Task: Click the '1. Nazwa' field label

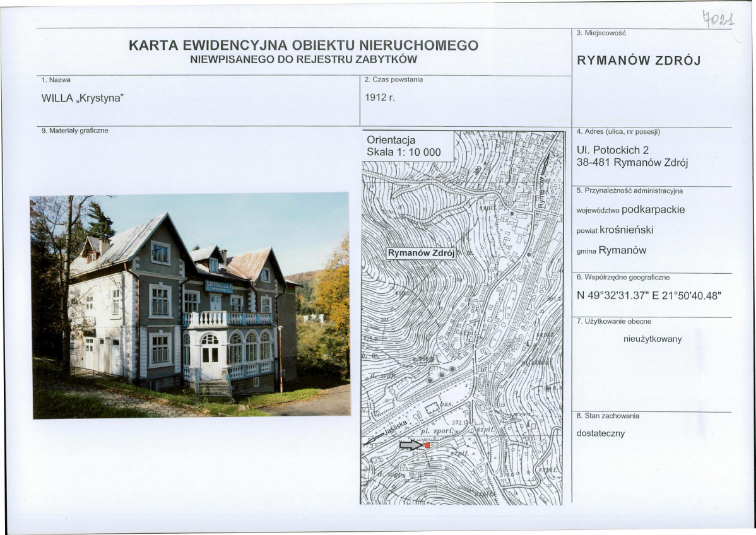Action: [56, 80]
